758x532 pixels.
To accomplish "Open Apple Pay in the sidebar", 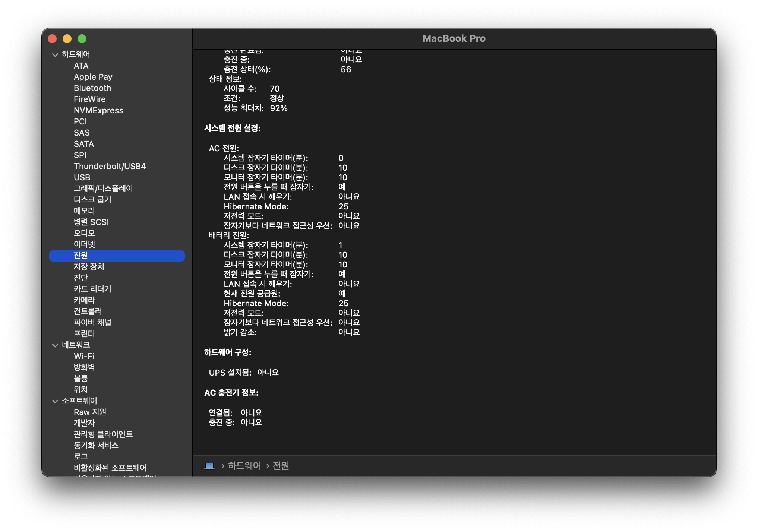I will (x=93, y=77).
